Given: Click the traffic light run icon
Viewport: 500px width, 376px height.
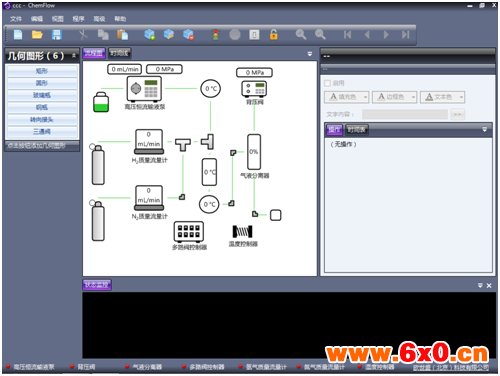Looking at the screenshot, I should (216, 35).
